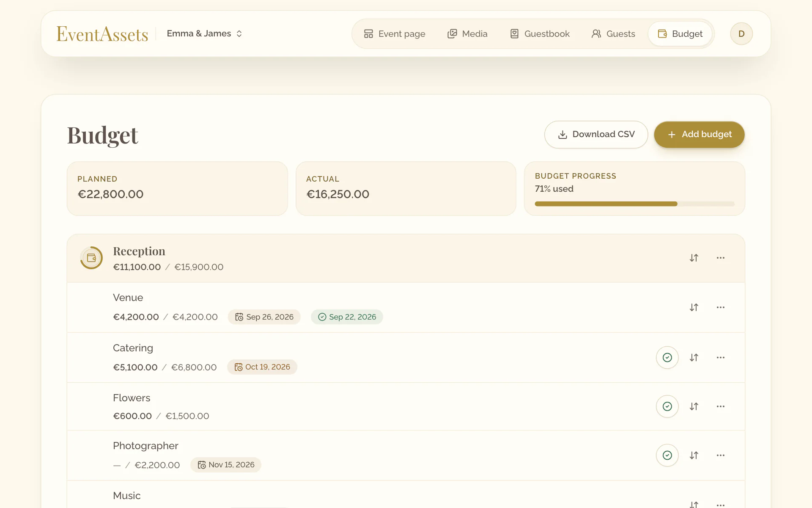The width and height of the screenshot is (812, 508).
Task: Click Venue due date Sep 26, 2026
Action: (264, 317)
